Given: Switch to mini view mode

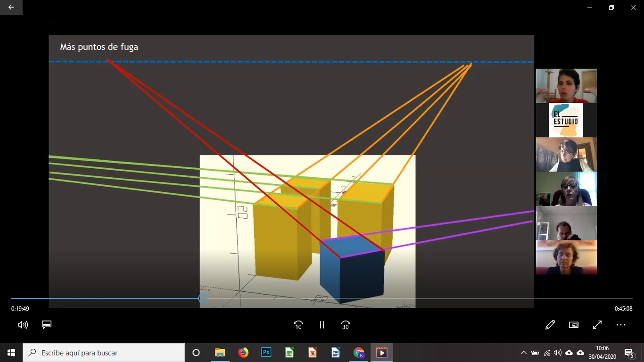Looking at the screenshot, I should [x=574, y=325].
